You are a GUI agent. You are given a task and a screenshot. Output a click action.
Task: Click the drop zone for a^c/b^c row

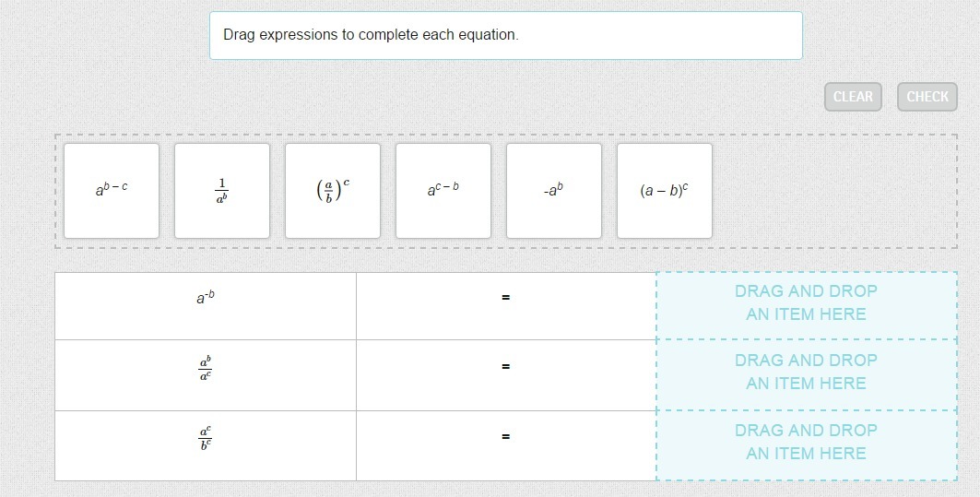(x=806, y=443)
